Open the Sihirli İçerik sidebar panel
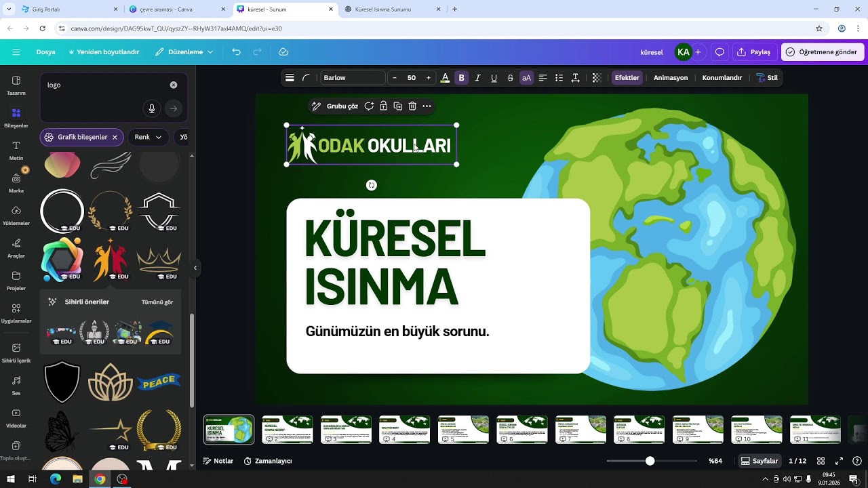The width and height of the screenshot is (868, 488). click(x=16, y=352)
